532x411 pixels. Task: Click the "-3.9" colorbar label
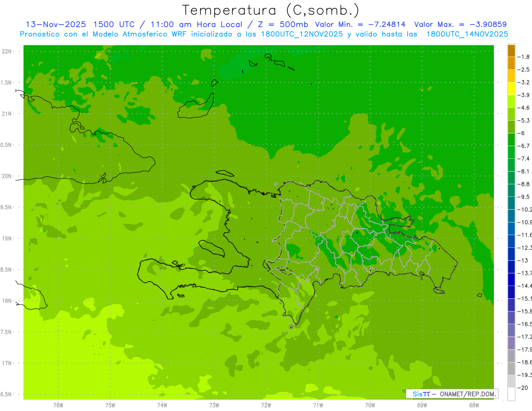click(524, 95)
